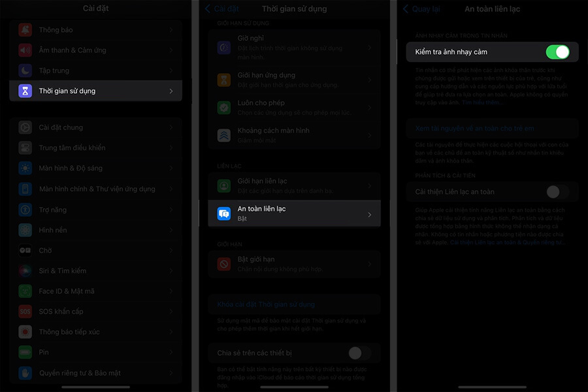This screenshot has height=392, width=588.
Task: Tap the Âm thanh & Cảm ứng icon
Action: point(25,50)
